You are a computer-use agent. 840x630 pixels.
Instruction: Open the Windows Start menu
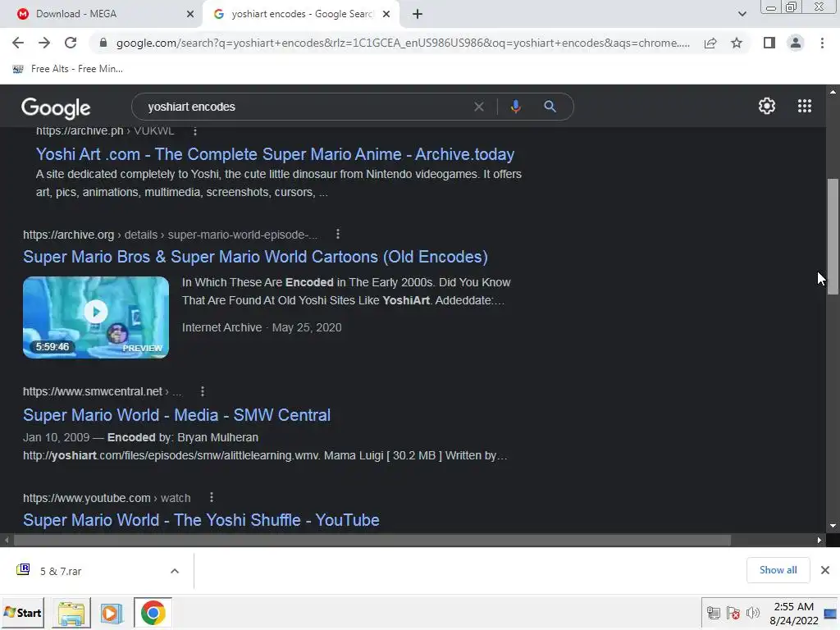[22, 613]
